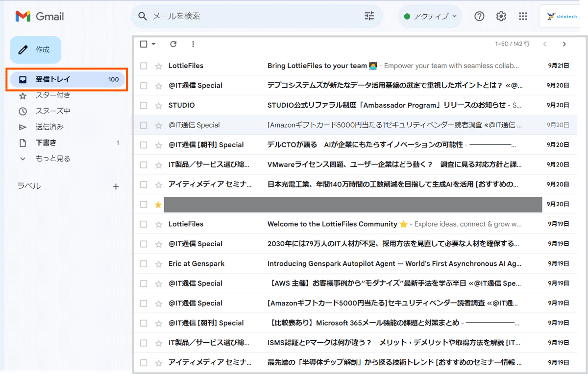The width and height of the screenshot is (588, 374).
Task: Open 'Introducing Genspark Autopilot Agent' email
Action: click(x=355, y=263)
